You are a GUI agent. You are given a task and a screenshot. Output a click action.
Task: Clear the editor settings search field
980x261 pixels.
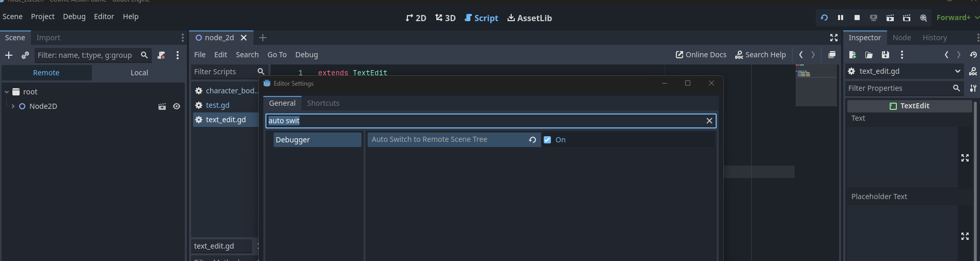pyautogui.click(x=709, y=121)
